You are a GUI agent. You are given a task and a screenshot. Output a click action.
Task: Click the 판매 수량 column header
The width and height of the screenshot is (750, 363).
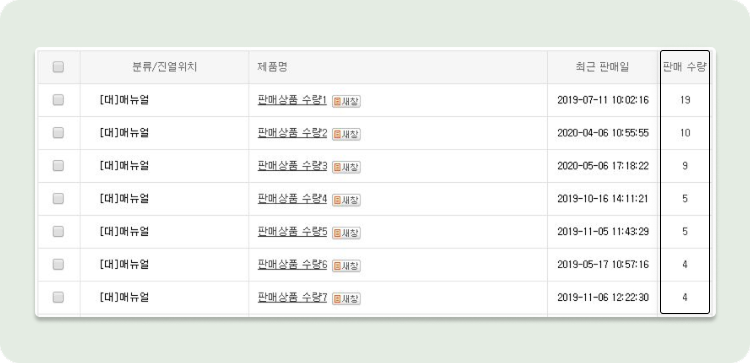click(x=684, y=67)
